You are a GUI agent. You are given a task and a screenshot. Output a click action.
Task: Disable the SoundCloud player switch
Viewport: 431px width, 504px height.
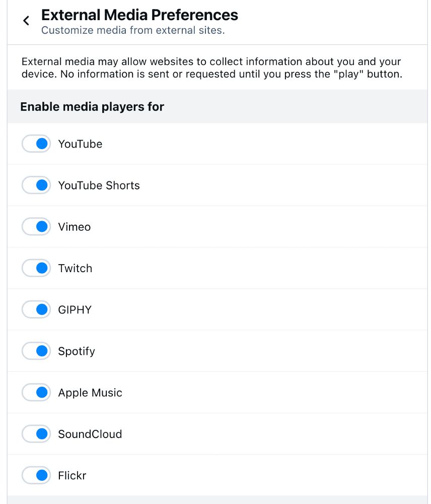point(36,434)
